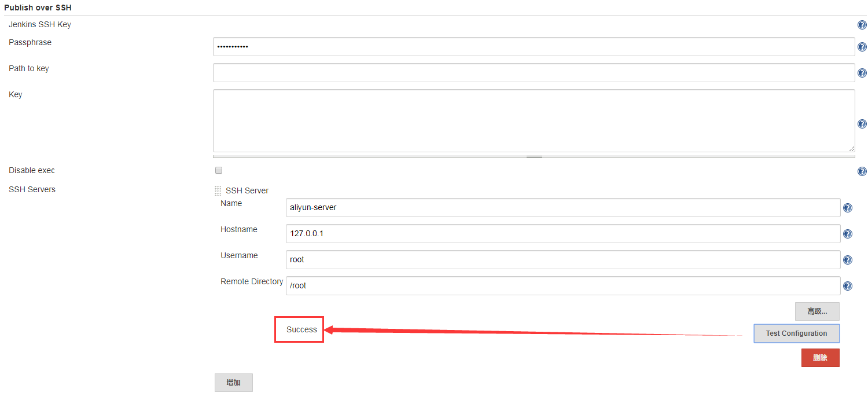The image size is (868, 396).
Task: Click the Test Configuration button
Action: tap(796, 333)
